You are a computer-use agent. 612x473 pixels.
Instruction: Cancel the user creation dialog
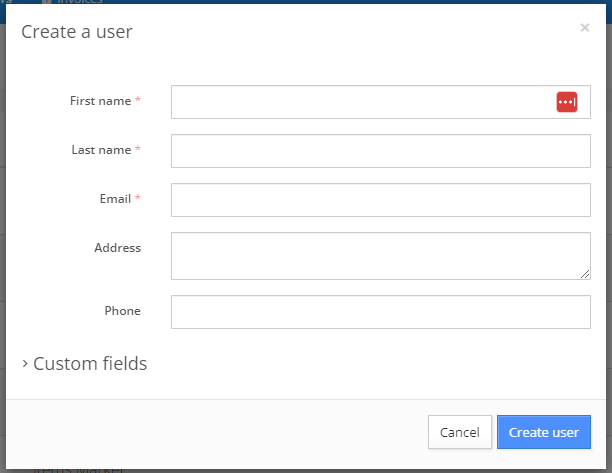(x=460, y=432)
